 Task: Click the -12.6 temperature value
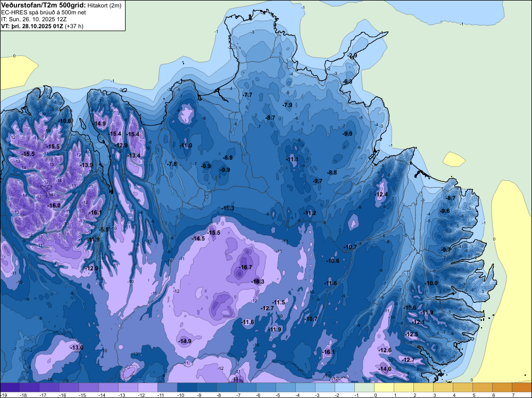[385, 350]
